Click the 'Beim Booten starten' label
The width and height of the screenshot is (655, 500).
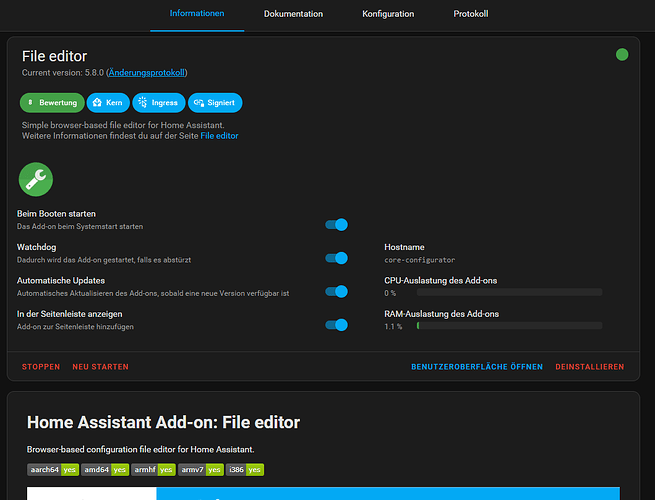(56, 214)
